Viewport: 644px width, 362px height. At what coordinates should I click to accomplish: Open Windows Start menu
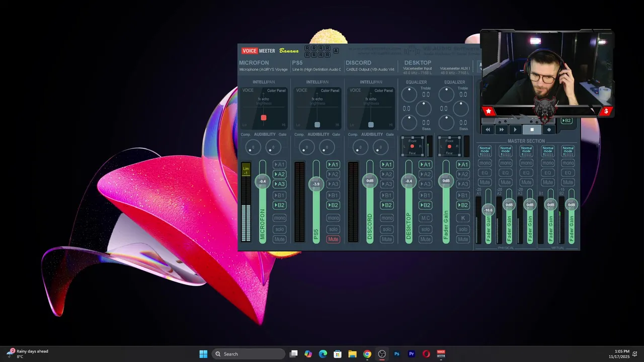click(x=203, y=354)
